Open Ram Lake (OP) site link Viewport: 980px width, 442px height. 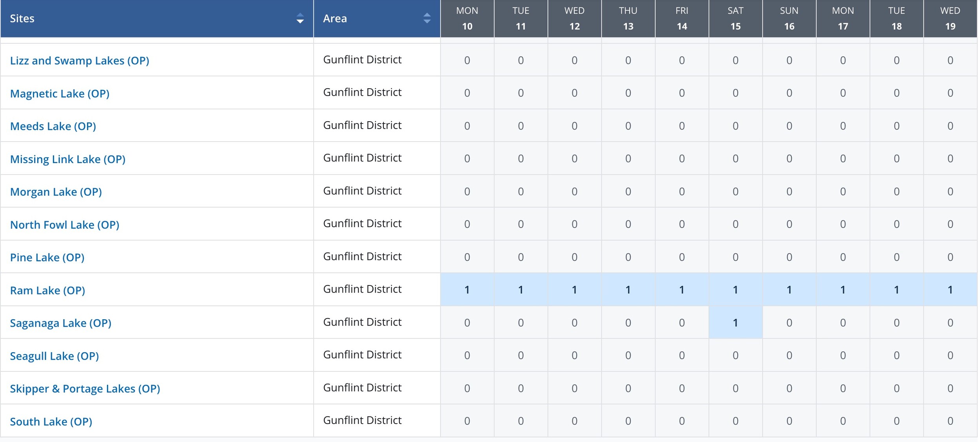point(47,290)
